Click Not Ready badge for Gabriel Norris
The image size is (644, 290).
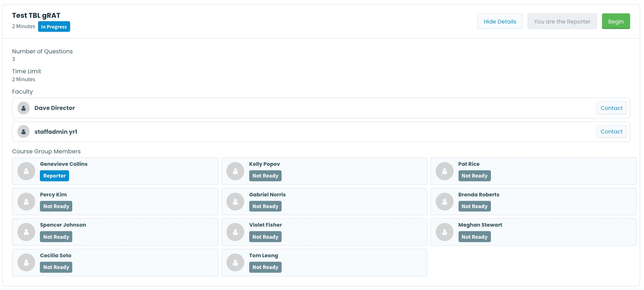tap(265, 206)
